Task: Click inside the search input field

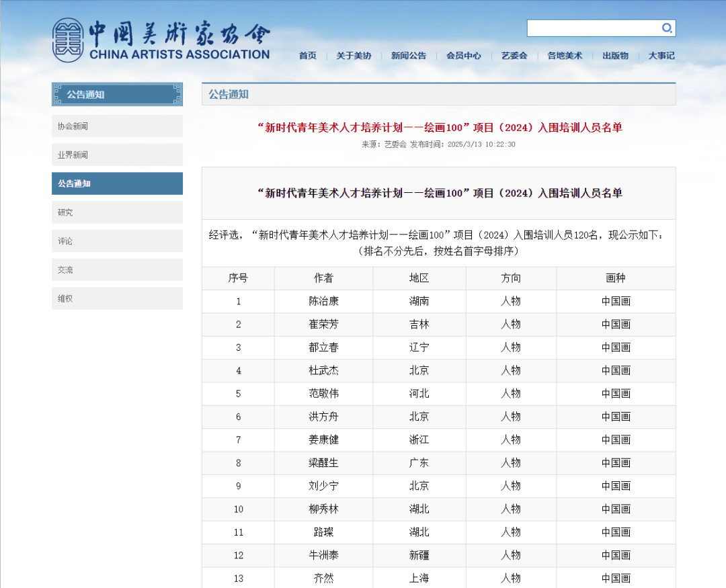Action: pos(592,28)
